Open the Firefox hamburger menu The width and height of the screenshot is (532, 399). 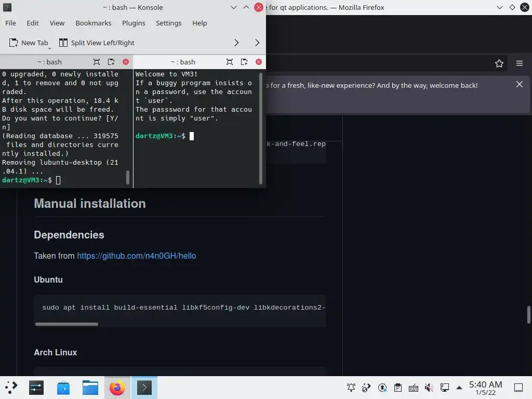point(520,63)
